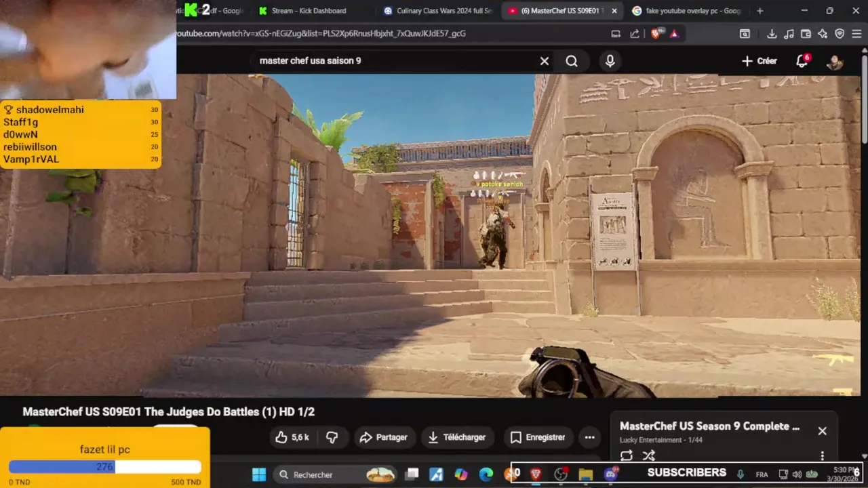Open the Leo AI sparkle icon

pyautogui.click(x=823, y=33)
